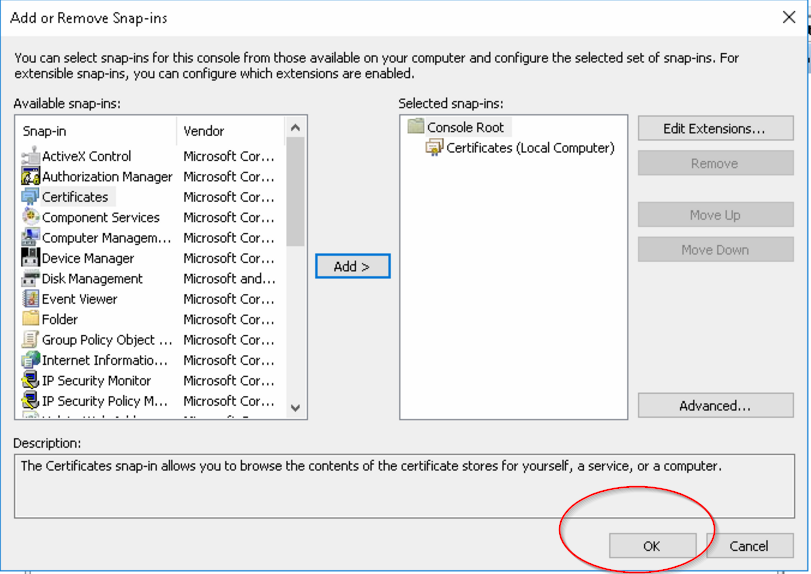Select the Internet Informatio... snap-in name
Viewport: 811px width, 574px height.
tap(105, 360)
